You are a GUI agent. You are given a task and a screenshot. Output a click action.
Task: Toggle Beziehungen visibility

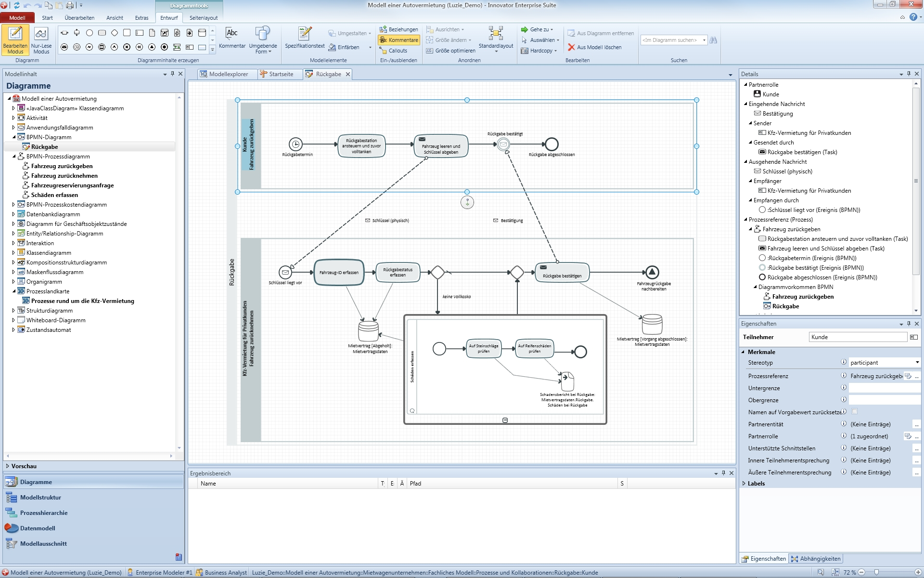399,29
